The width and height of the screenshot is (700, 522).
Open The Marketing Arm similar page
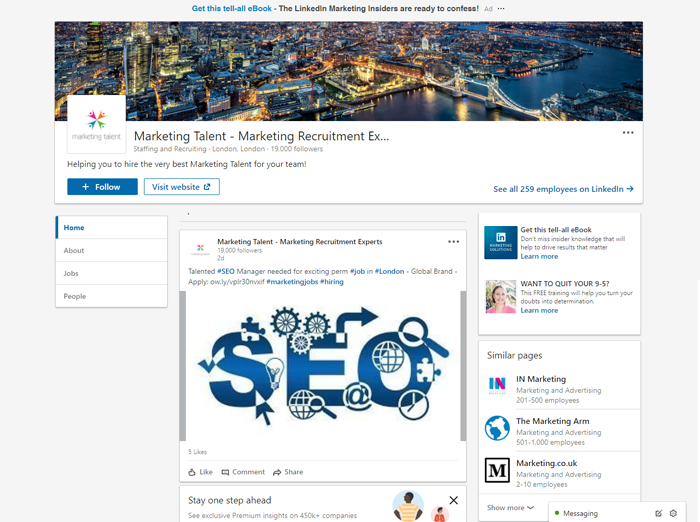click(x=553, y=421)
